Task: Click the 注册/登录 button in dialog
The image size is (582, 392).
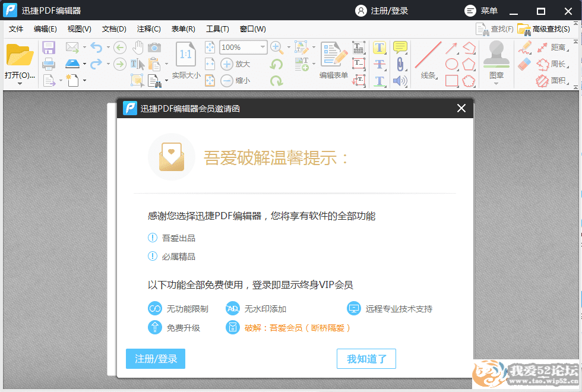Action: tap(156, 359)
